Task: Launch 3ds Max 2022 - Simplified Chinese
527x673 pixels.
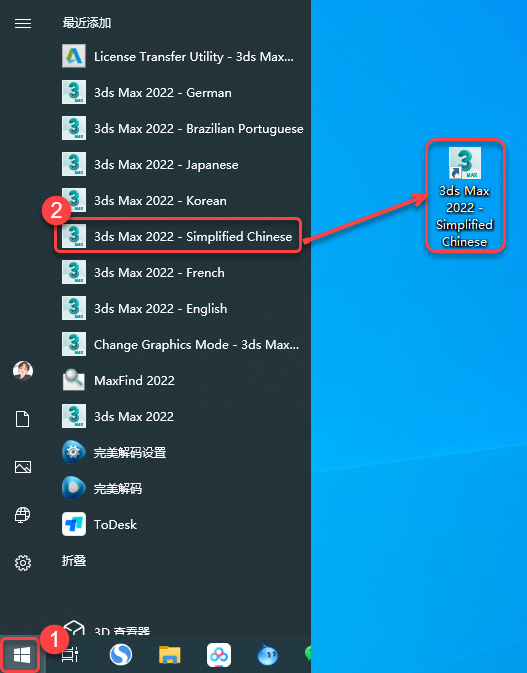Action: [178, 236]
